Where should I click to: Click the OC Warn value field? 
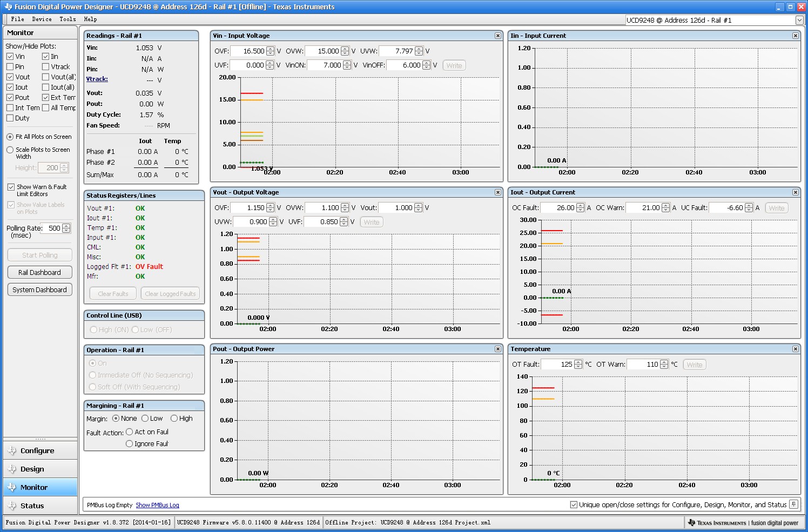point(644,207)
